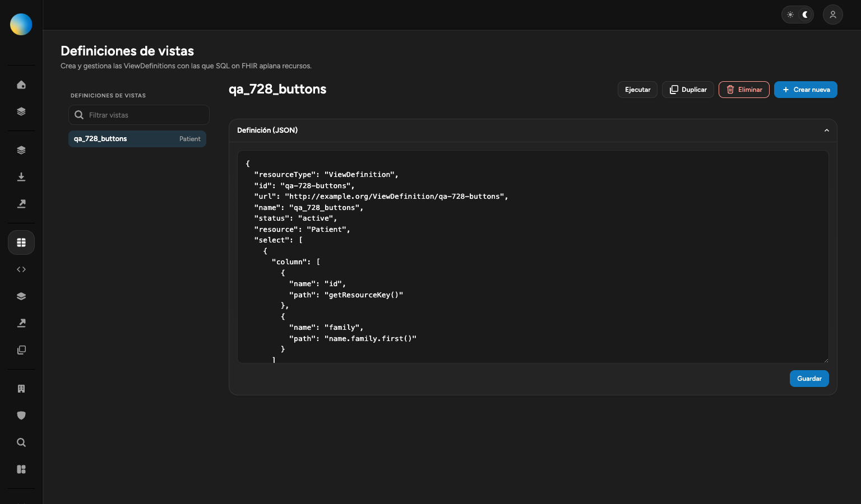Click the trash icon on Eliminar
The image size is (861, 504).
pyautogui.click(x=730, y=90)
